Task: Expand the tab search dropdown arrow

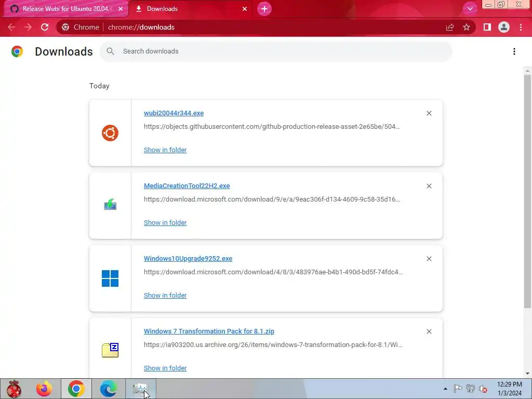Action: point(470,9)
